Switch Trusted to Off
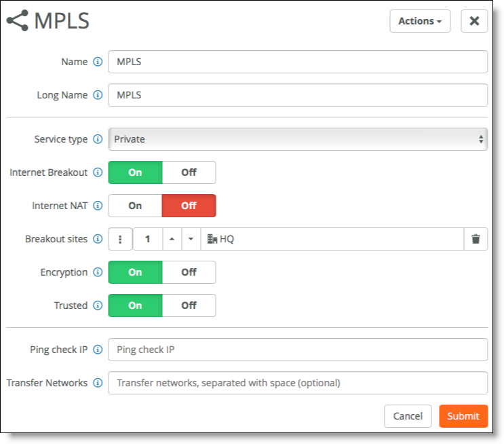Viewport: 504px width, 444px height. (x=189, y=306)
